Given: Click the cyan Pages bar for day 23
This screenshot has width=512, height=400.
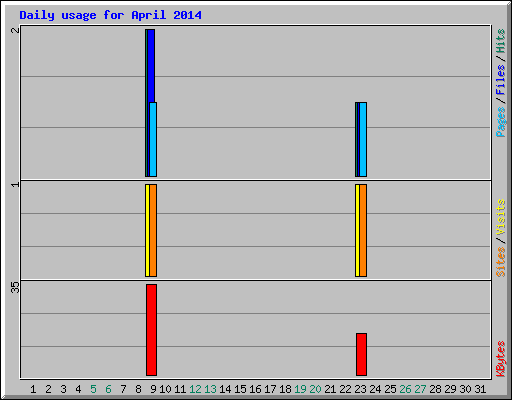Looking at the screenshot, I should [363, 139].
